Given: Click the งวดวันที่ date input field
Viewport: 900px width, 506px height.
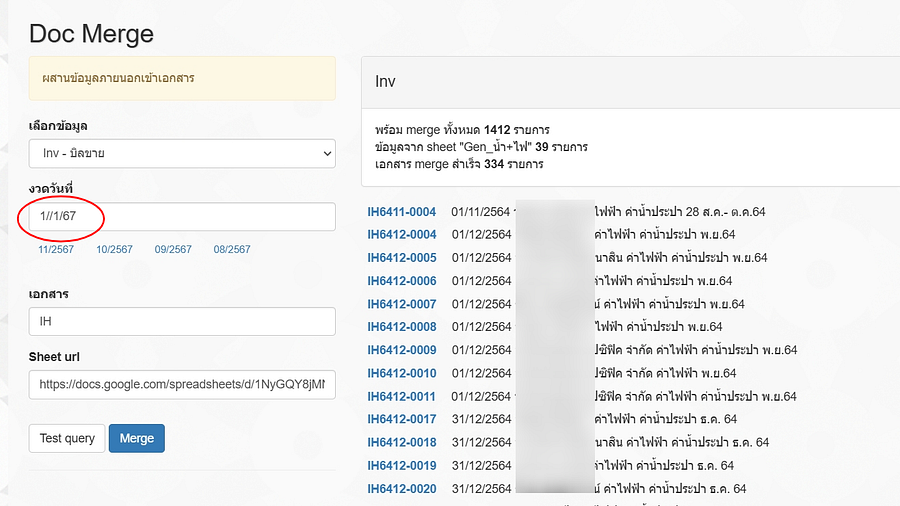Looking at the screenshot, I should tap(182, 216).
